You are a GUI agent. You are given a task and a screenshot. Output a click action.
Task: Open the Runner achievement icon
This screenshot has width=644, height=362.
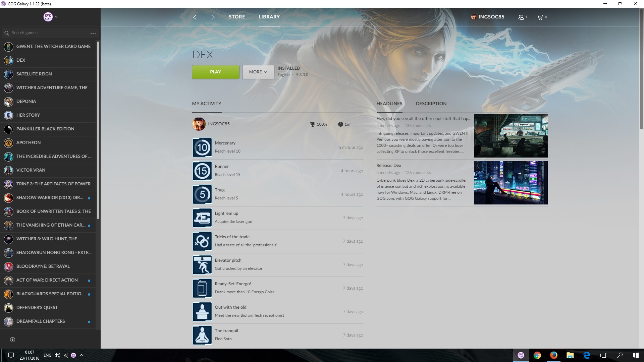click(x=202, y=171)
